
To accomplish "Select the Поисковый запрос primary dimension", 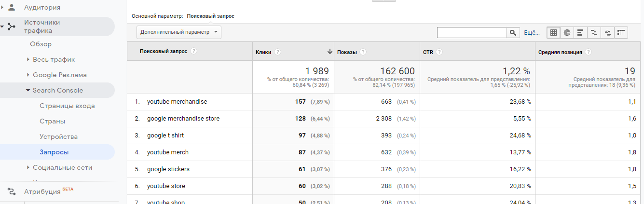I will pyautogui.click(x=210, y=16).
